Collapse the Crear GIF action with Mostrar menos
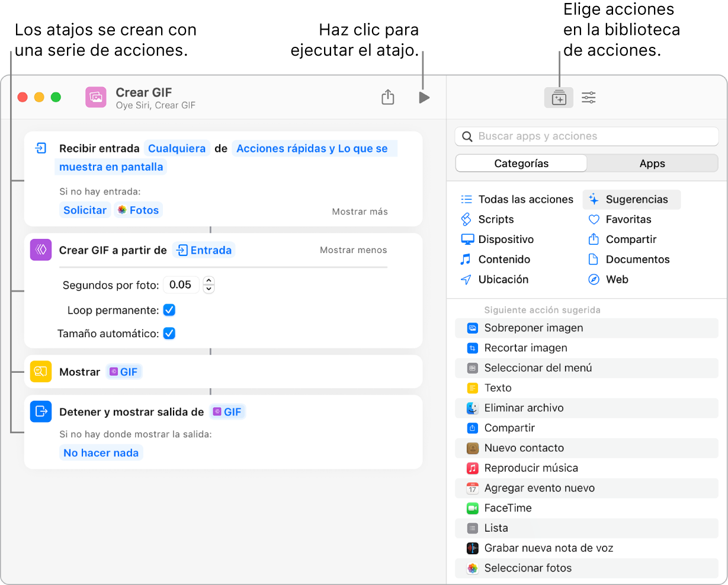728x585 pixels. [x=353, y=251]
